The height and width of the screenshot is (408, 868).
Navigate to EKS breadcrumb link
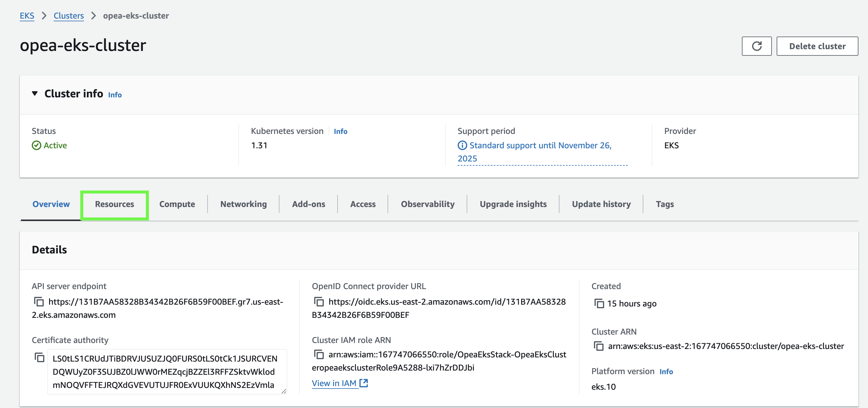27,16
